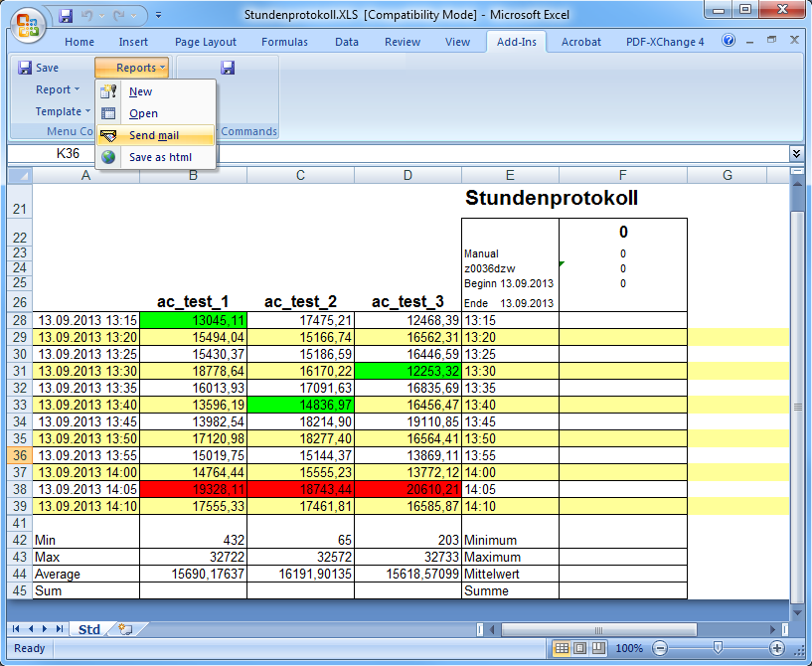Switch to Page Break Preview in status bar
Viewport: 812px width, 666px height.
tap(597, 648)
